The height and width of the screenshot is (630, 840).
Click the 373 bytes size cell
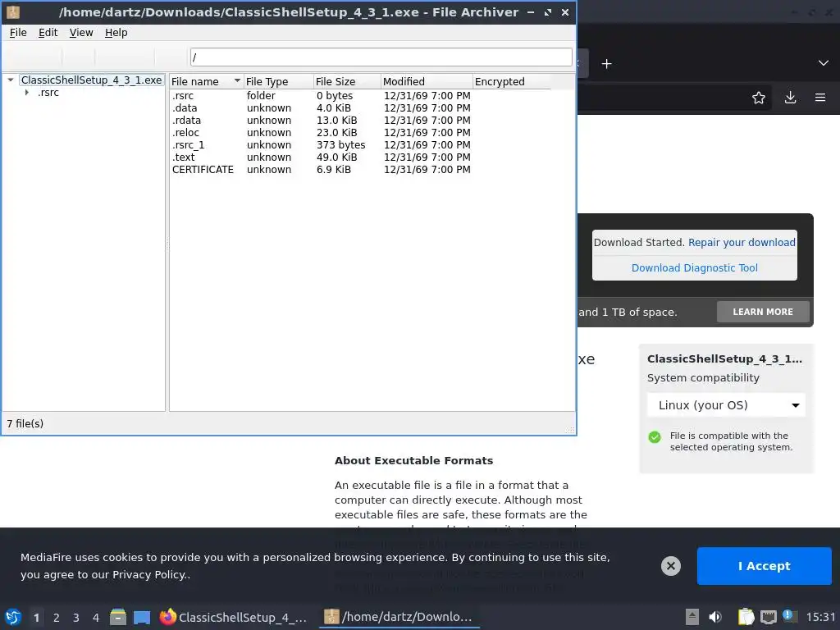point(340,145)
